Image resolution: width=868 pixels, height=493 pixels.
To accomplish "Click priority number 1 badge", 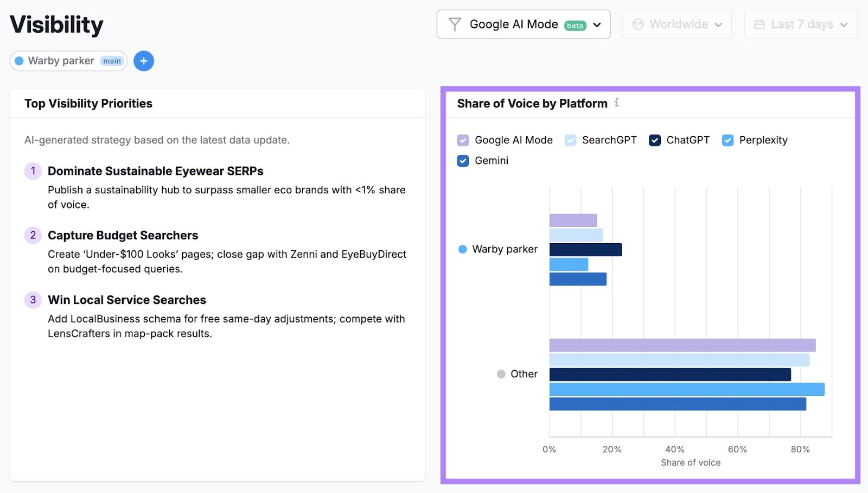I will click(x=33, y=171).
